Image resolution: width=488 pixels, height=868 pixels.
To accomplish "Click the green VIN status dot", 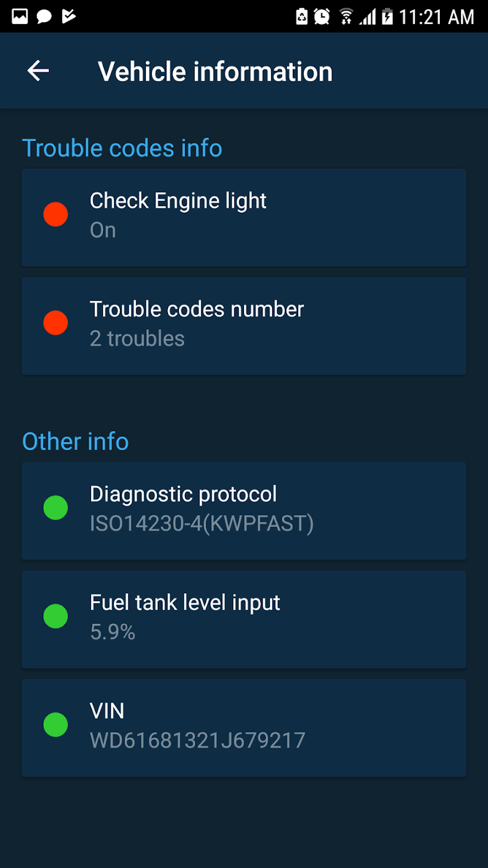I will (55, 725).
